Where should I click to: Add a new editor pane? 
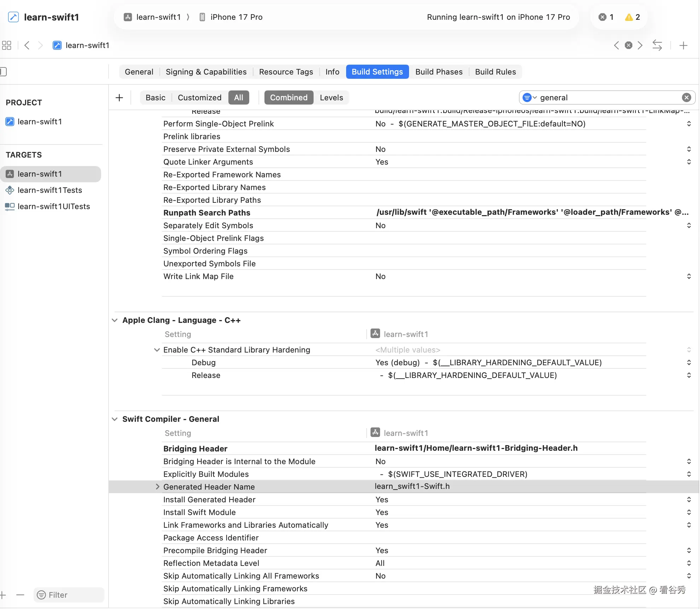pos(683,45)
